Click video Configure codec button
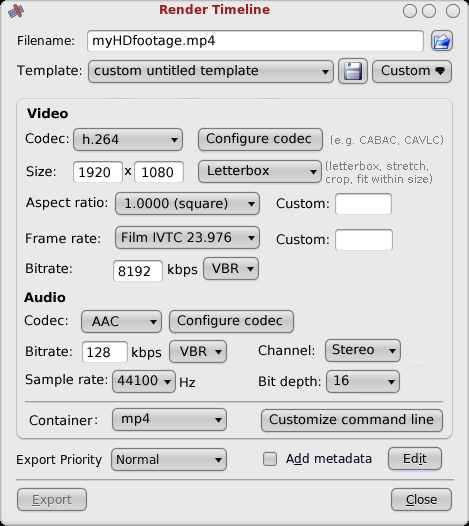469x526 pixels. coord(260,139)
